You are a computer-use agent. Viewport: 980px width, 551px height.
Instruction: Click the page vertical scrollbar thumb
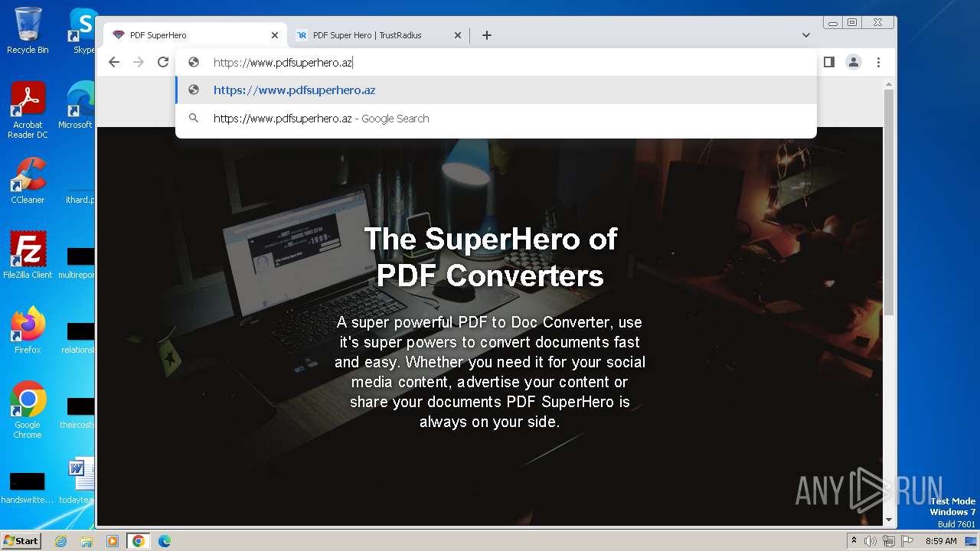(889, 203)
